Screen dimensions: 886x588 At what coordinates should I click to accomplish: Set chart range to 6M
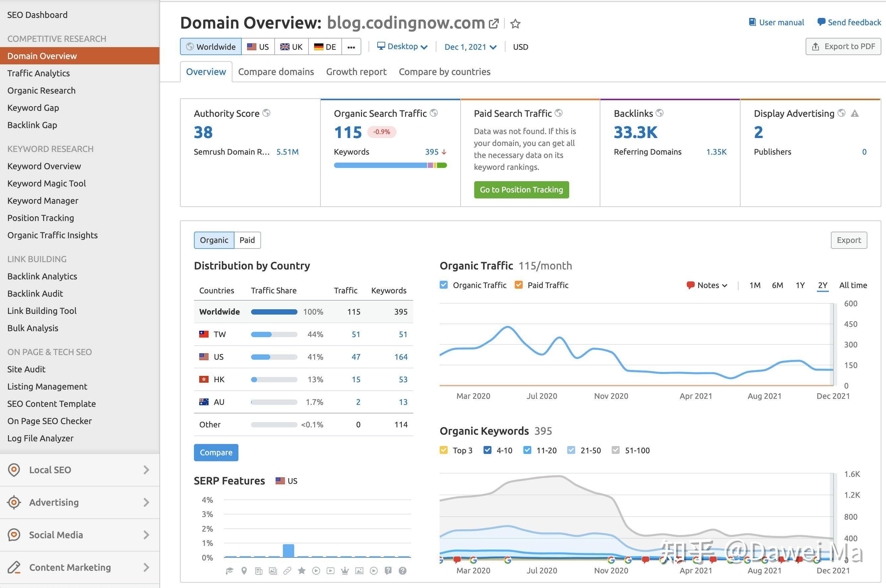(x=777, y=285)
